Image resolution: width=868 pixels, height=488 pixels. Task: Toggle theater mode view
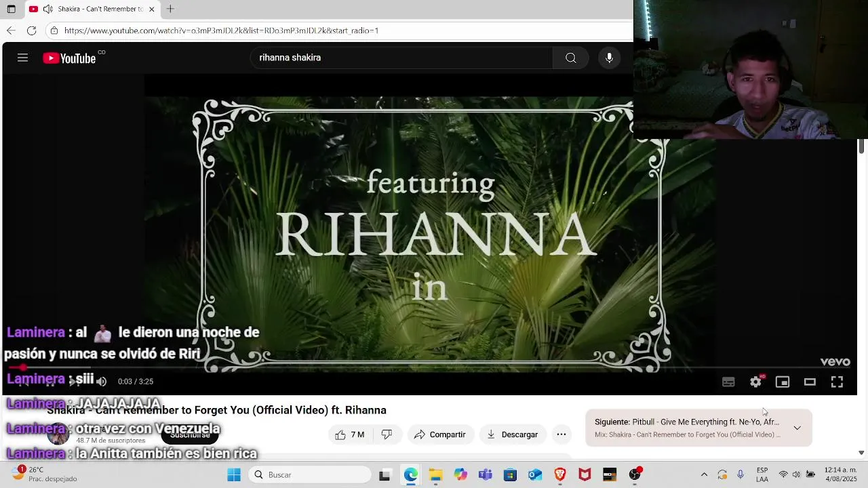(810, 382)
